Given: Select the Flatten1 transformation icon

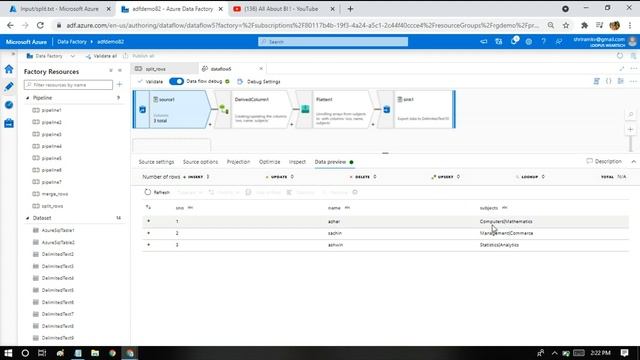Looking at the screenshot, I should 305,109.
